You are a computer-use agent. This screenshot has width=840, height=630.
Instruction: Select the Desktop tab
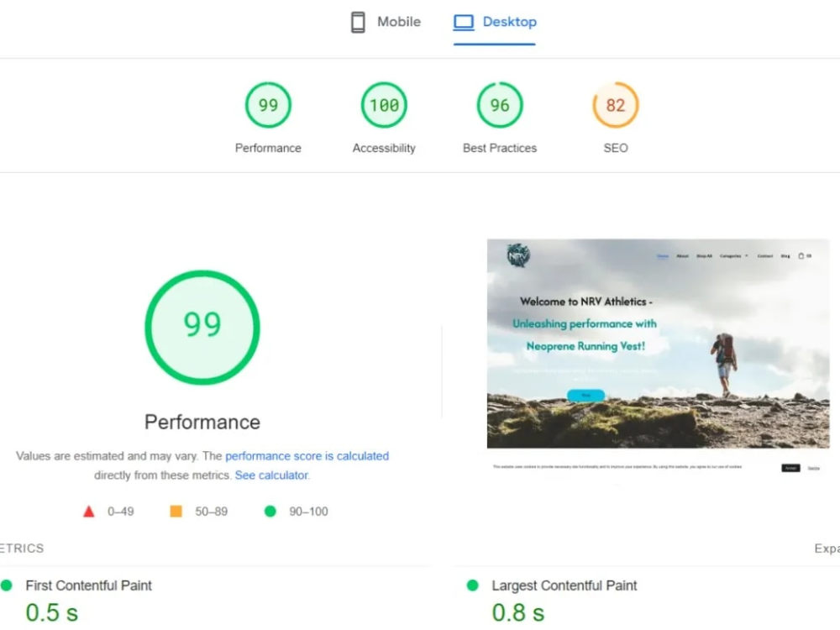(495, 22)
